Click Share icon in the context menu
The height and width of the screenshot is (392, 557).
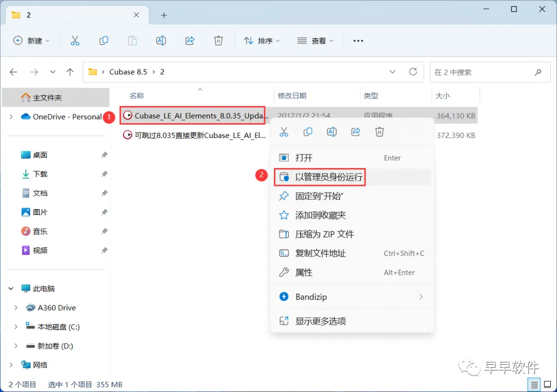[355, 132]
